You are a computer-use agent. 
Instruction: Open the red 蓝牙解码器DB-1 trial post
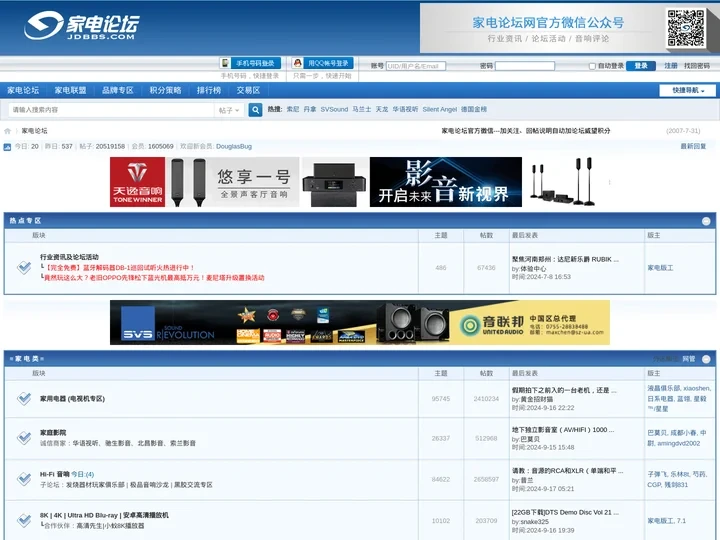[119, 268]
